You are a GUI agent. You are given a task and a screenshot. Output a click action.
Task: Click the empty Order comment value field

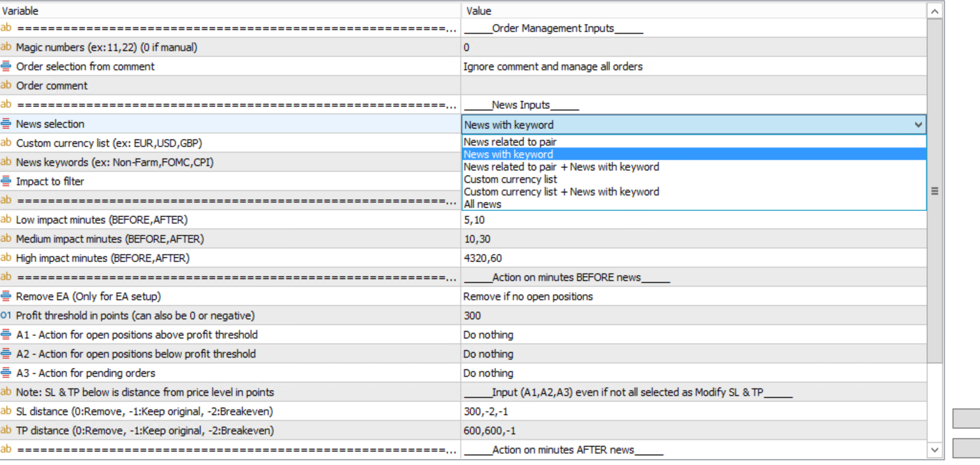pos(693,86)
